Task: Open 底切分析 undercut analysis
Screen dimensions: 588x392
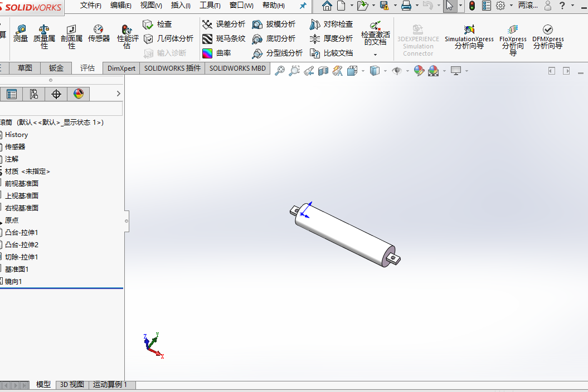Action: click(x=274, y=38)
